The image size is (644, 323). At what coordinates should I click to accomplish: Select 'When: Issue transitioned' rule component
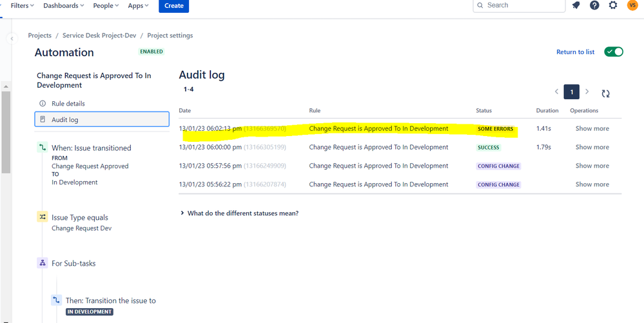[91, 148]
